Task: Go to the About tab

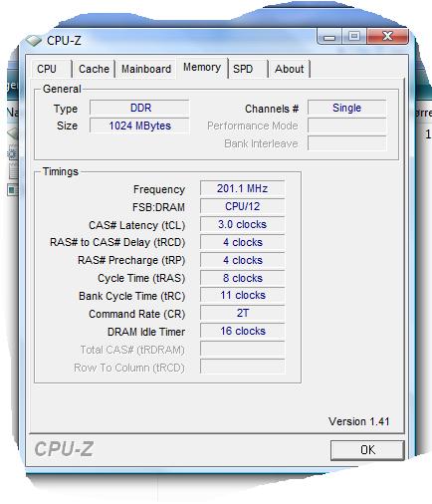Action: tap(289, 69)
